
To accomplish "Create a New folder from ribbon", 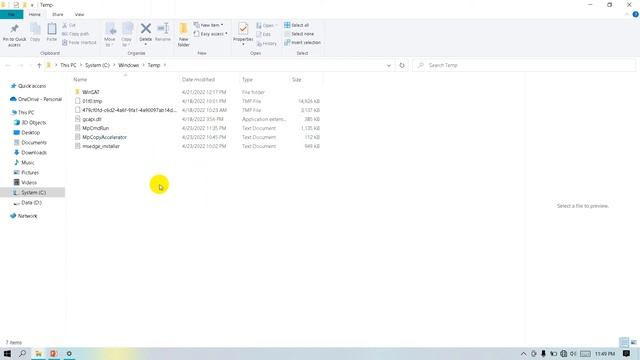I will pyautogui.click(x=184, y=35).
